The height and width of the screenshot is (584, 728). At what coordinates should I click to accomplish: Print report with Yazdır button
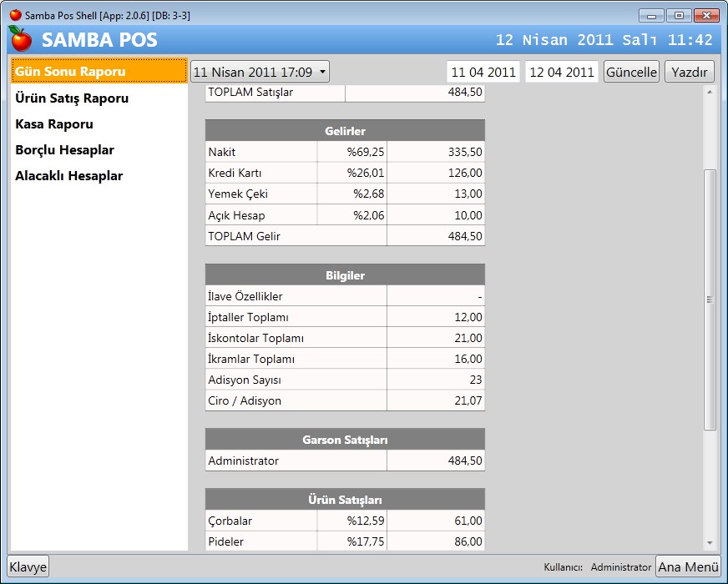click(689, 72)
